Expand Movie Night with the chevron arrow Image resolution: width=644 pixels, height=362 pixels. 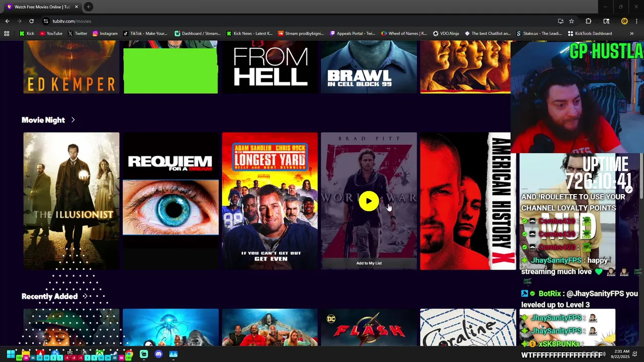73,120
